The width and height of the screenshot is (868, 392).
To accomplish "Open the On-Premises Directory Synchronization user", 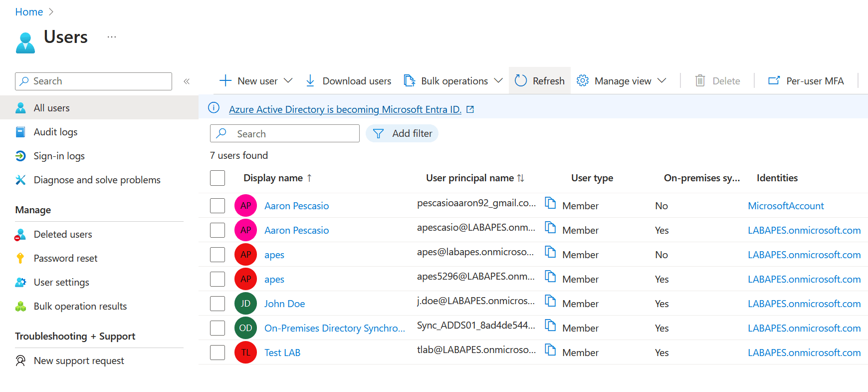I will (x=334, y=328).
